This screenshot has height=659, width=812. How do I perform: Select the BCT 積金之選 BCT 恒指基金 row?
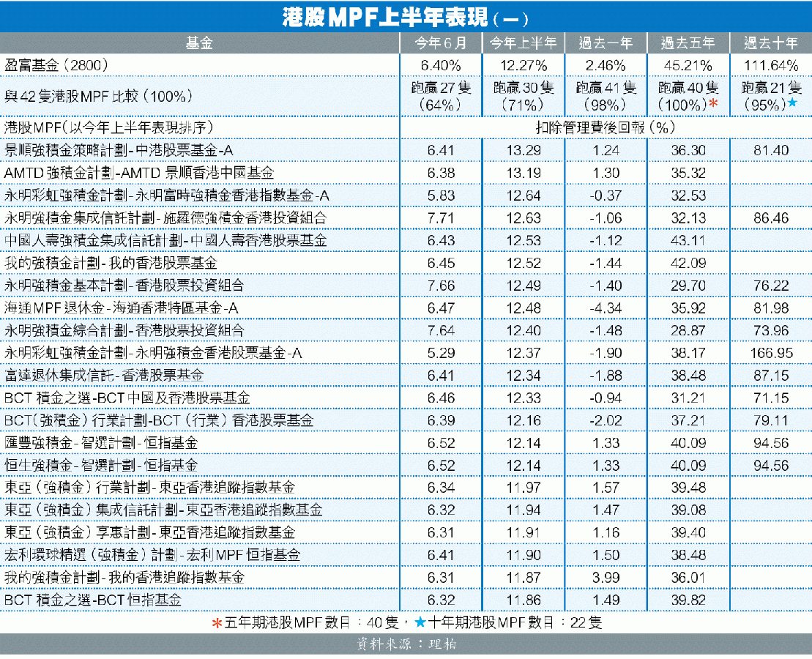[93, 600]
